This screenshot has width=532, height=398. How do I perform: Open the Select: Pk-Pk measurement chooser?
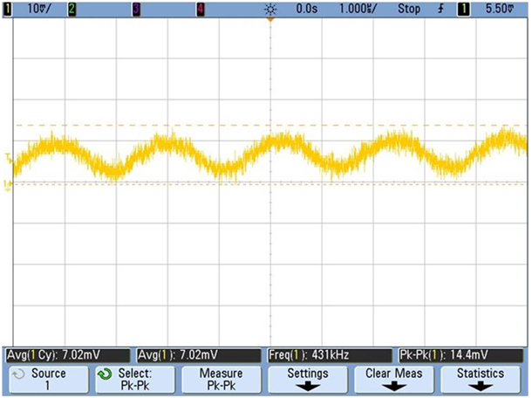coord(135,380)
